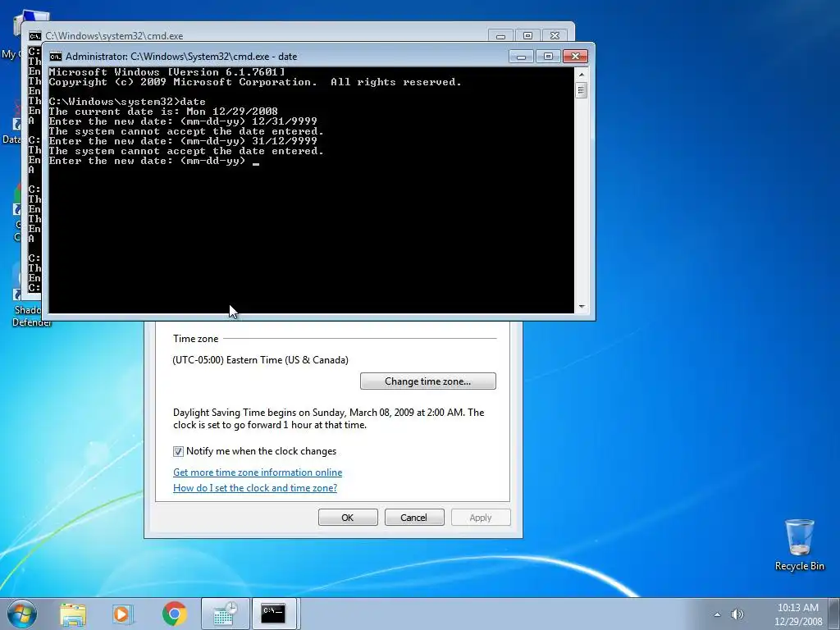This screenshot has height=630, width=840.
Task: Switch to the Date and Time taskbar item
Action: pyautogui.click(x=225, y=614)
